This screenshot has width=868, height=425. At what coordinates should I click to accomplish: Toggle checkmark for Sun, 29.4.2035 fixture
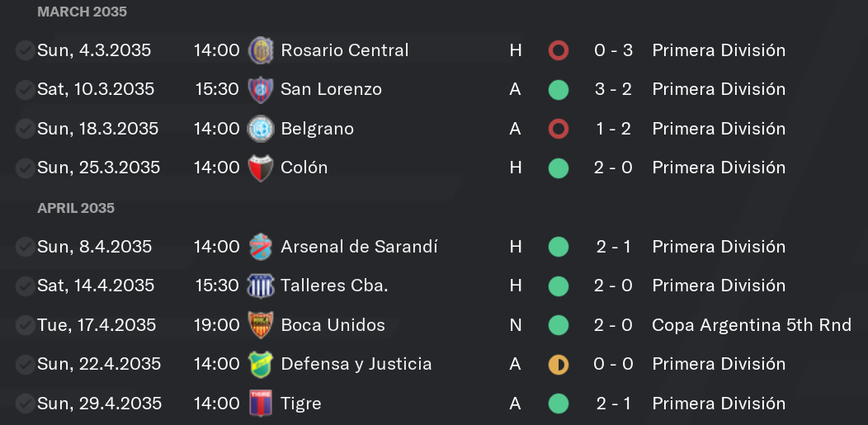coord(25,404)
